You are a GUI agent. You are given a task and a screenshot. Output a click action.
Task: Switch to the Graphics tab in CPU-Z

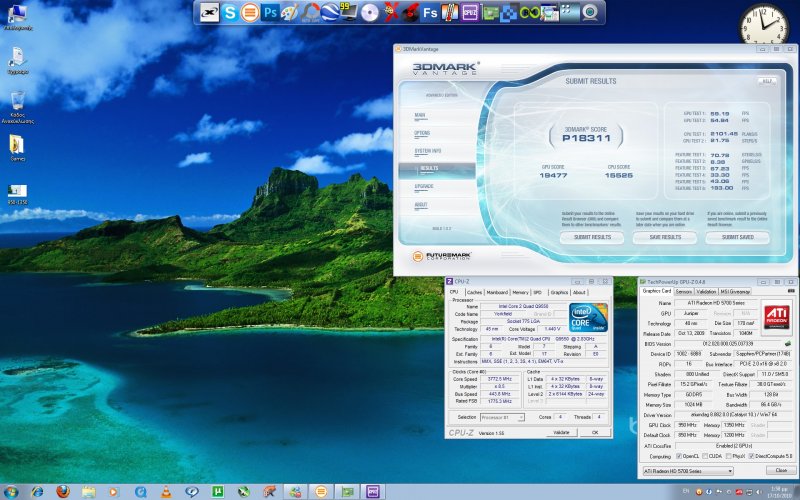click(559, 292)
